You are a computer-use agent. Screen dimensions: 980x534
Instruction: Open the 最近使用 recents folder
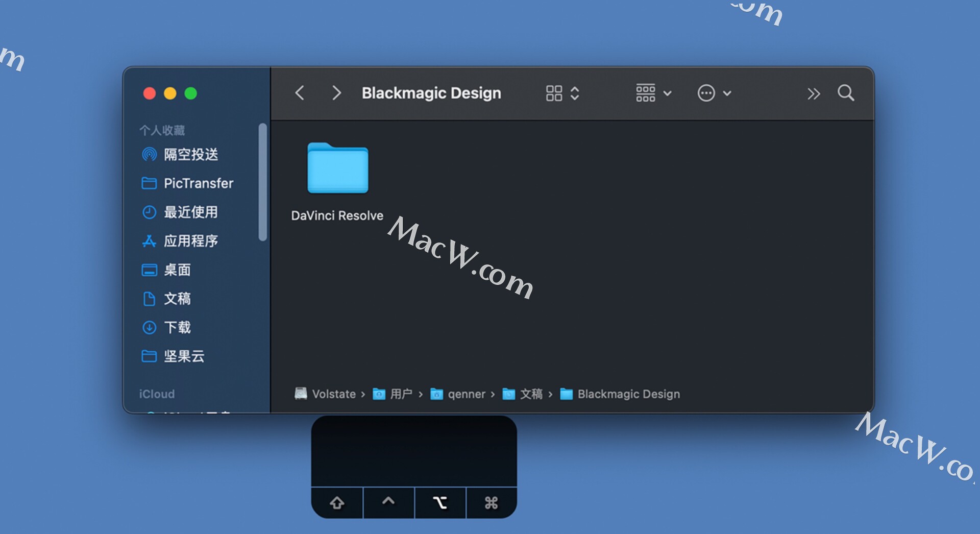coord(191,212)
